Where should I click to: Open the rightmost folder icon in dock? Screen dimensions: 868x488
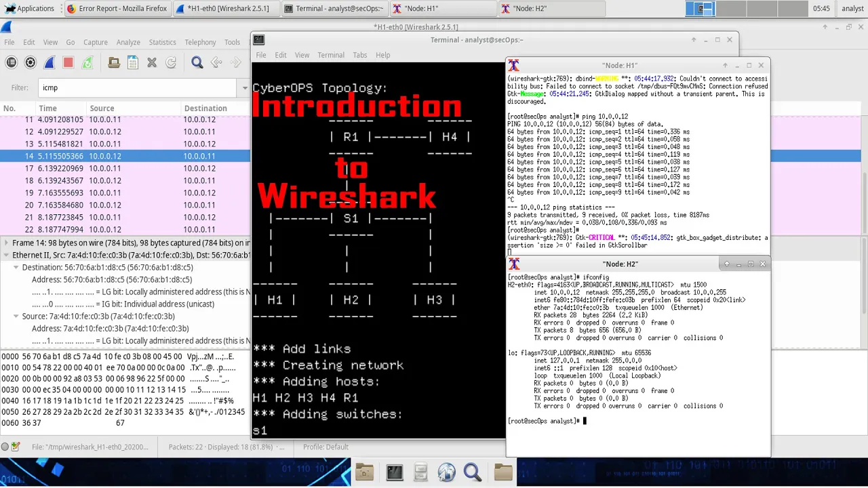coord(503,472)
